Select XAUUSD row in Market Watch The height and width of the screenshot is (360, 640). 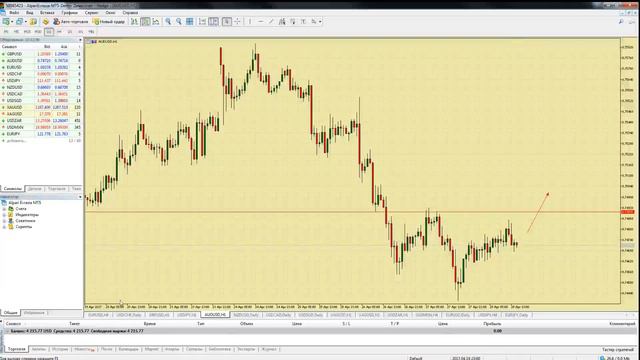coord(41,107)
